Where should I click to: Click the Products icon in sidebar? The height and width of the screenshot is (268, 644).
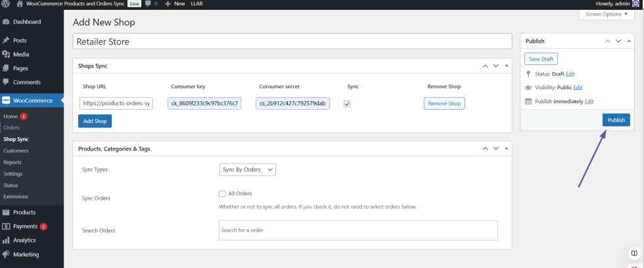point(6,213)
